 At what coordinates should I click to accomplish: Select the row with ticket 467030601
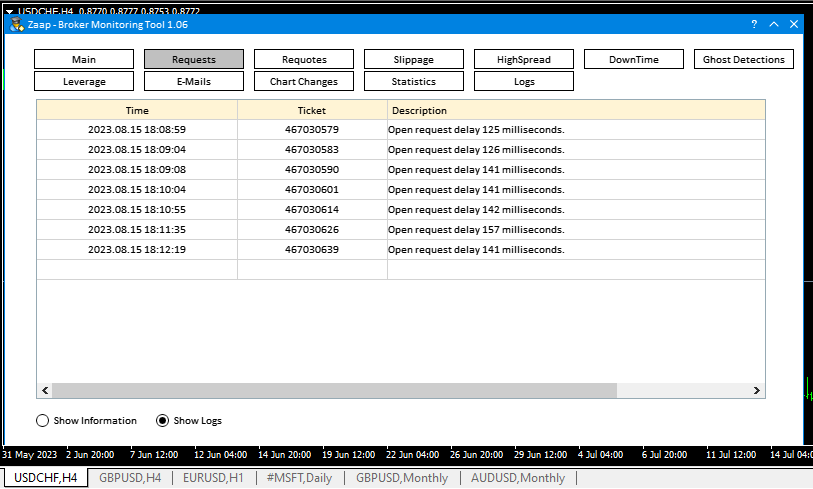[x=312, y=189]
